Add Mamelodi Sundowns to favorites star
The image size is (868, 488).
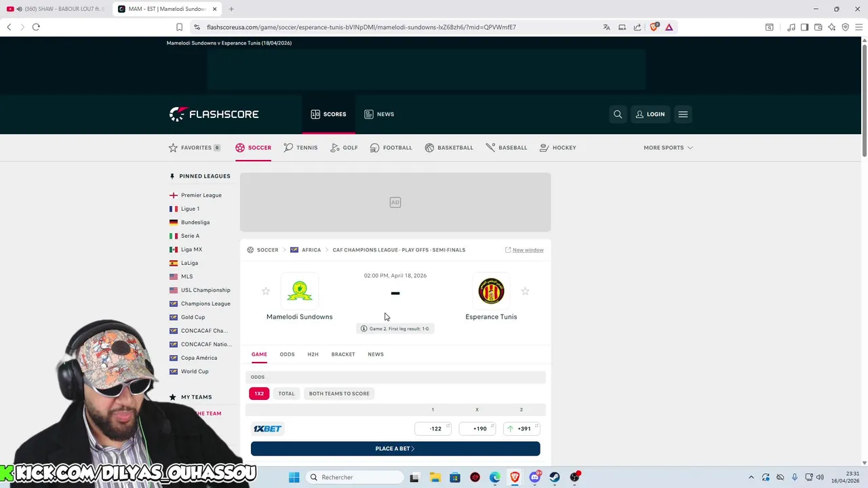(x=266, y=291)
